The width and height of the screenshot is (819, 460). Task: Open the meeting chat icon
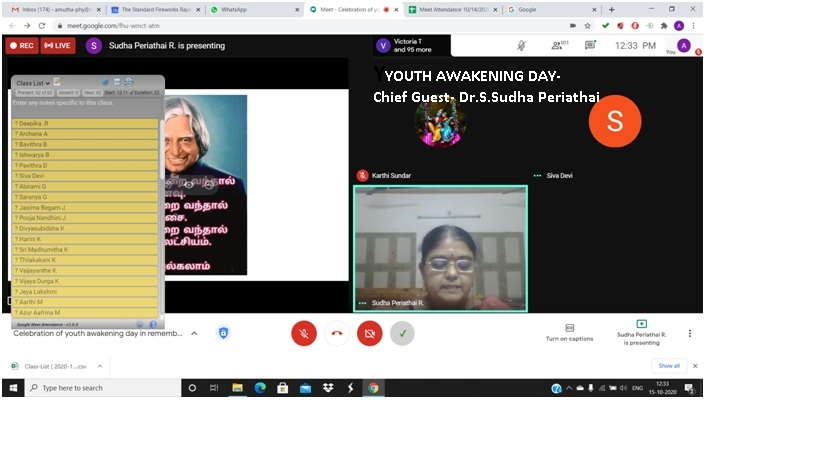coord(590,45)
